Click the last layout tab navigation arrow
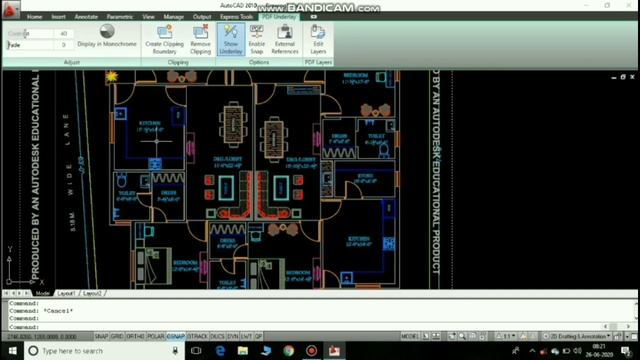Image resolution: width=640 pixels, height=360 pixels. [27, 293]
